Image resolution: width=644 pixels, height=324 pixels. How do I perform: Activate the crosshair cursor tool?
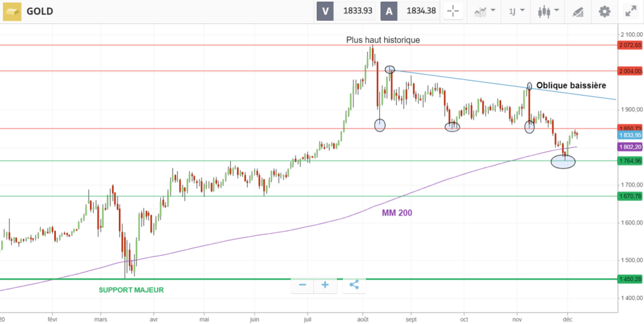pyautogui.click(x=453, y=11)
